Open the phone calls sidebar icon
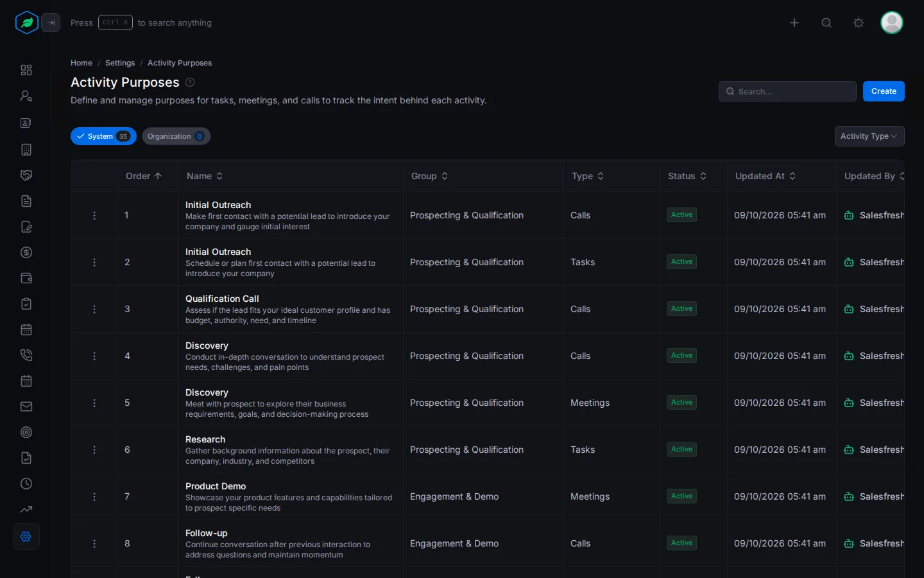This screenshot has height=578, width=924. [26, 355]
